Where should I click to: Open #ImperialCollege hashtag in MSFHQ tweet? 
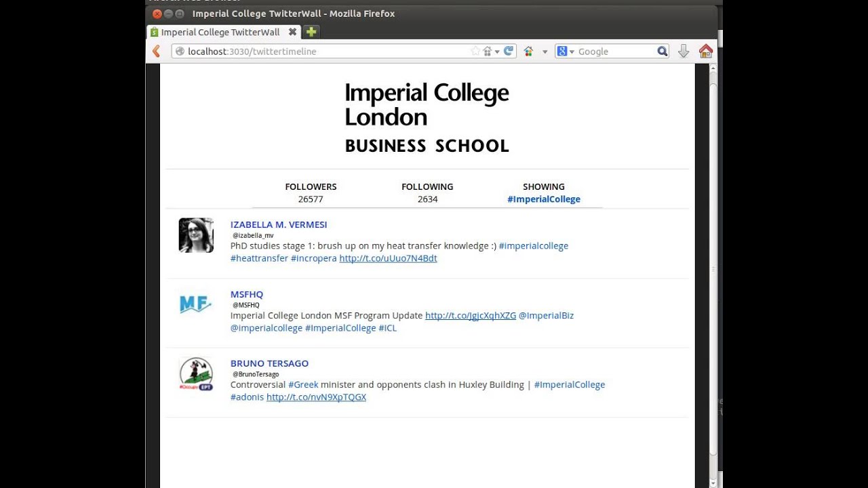[x=340, y=328]
